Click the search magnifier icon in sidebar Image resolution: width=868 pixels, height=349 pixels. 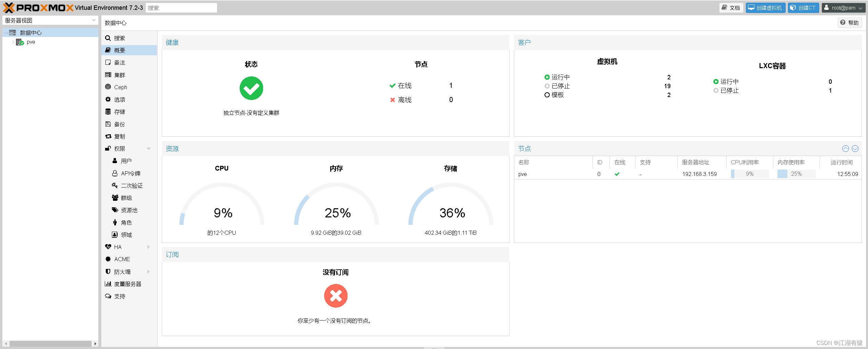pos(108,38)
